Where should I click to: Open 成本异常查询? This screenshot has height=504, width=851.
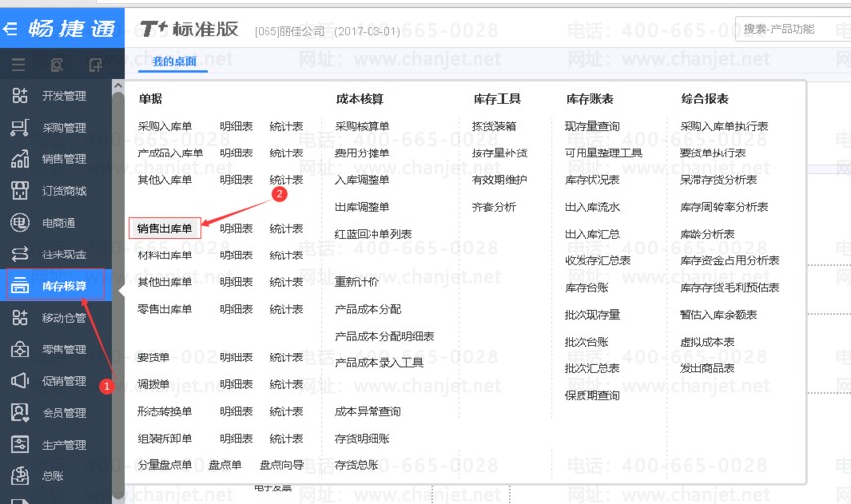coord(368,411)
